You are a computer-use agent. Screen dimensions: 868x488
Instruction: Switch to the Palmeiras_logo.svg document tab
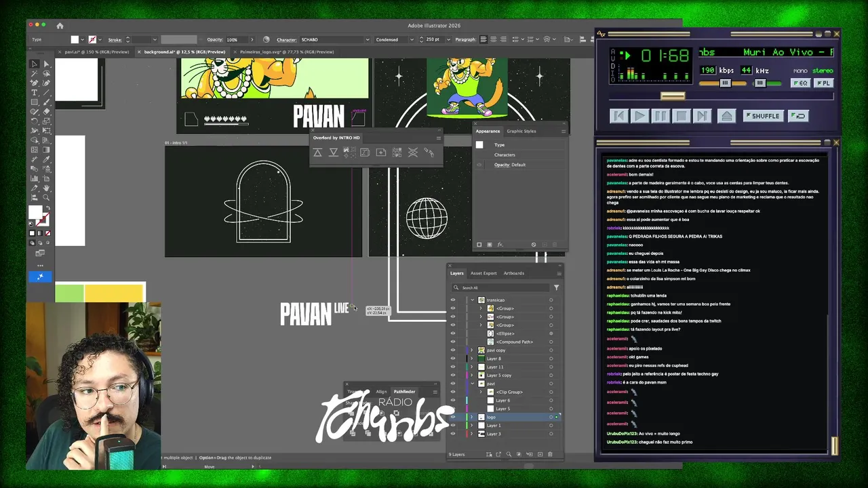(x=286, y=52)
